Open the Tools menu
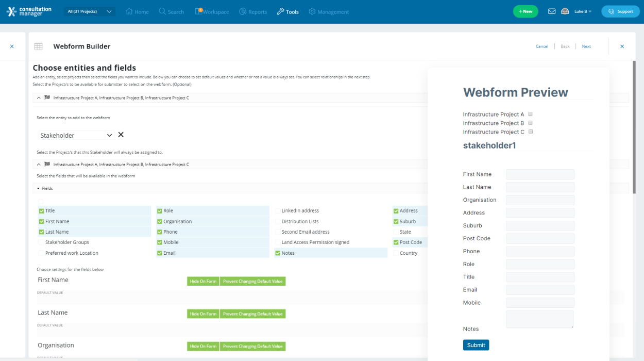This screenshot has width=644, height=361. 287,11
